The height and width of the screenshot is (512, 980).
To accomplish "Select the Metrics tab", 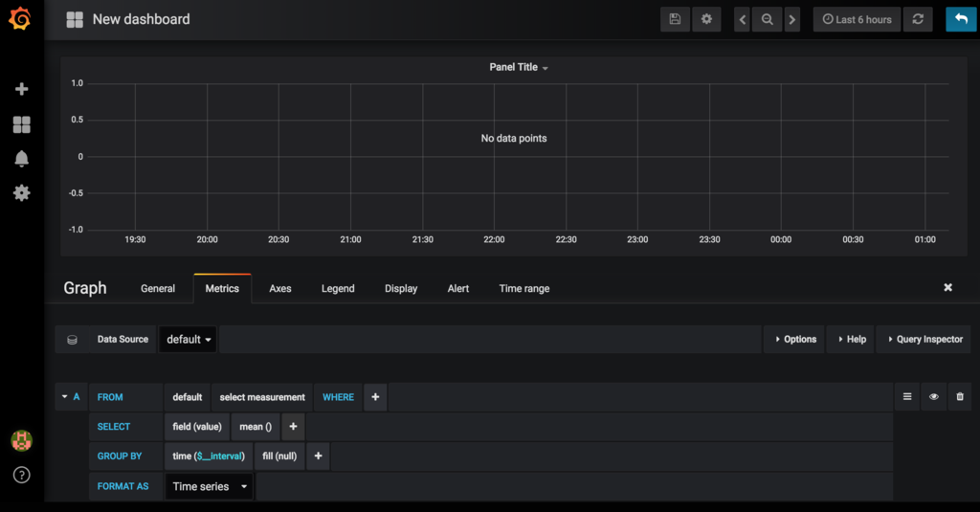I will pyautogui.click(x=222, y=288).
